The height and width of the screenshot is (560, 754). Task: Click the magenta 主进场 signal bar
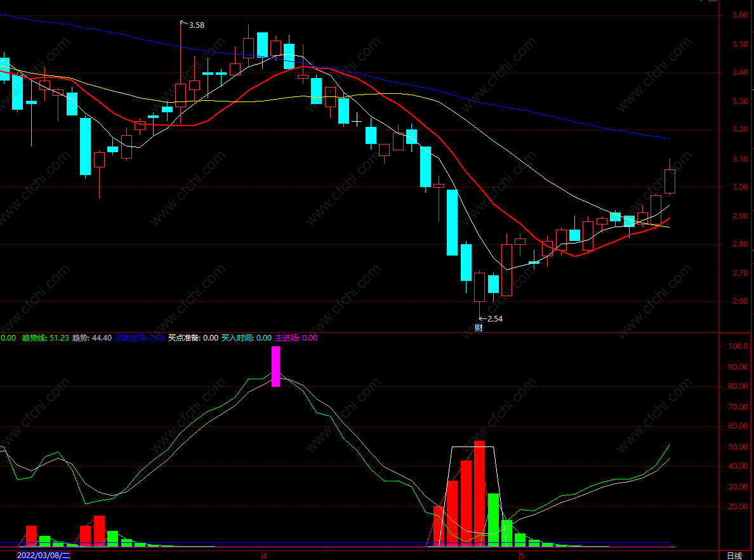click(x=275, y=367)
